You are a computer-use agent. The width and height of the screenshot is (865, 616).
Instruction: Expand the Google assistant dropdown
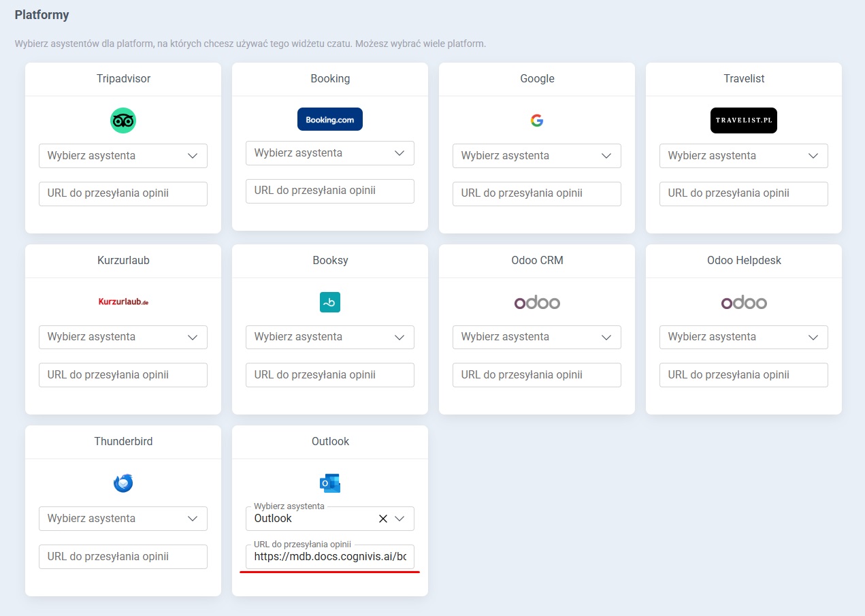tap(536, 156)
